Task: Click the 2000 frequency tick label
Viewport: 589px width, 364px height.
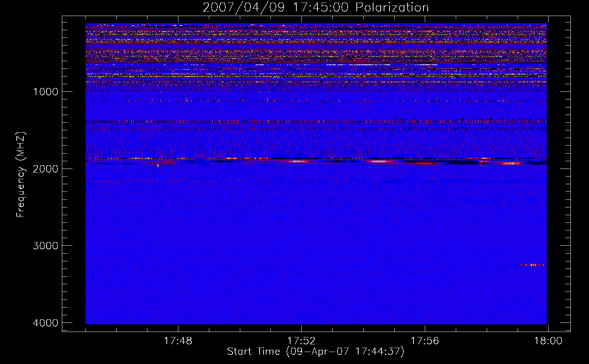Action: 46,169
